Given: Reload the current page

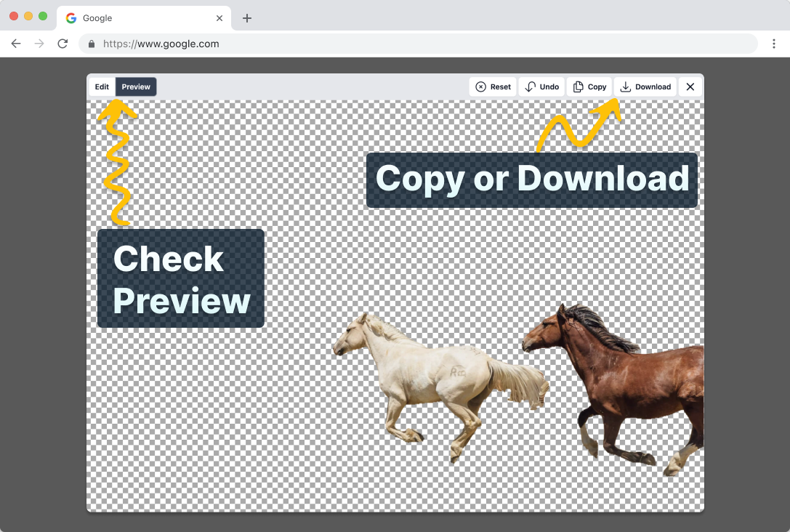Looking at the screenshot, I should pyautogui.click(x=63, y=44).
